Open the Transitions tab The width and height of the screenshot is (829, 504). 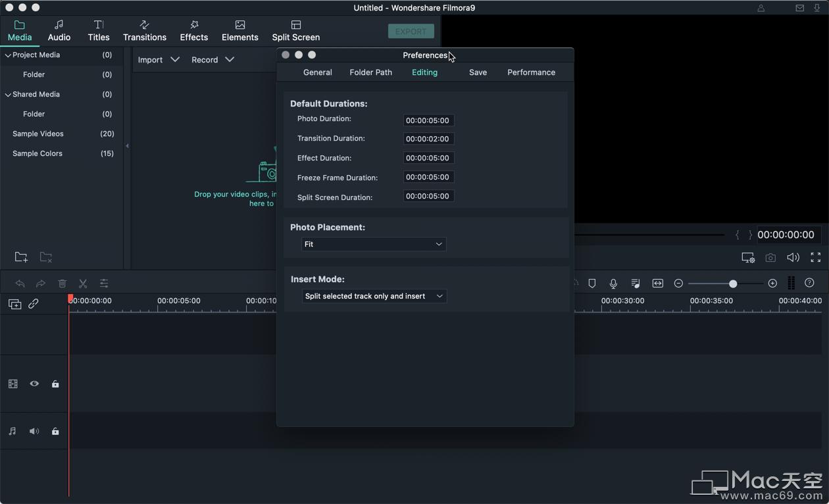(x=145, y=31)
